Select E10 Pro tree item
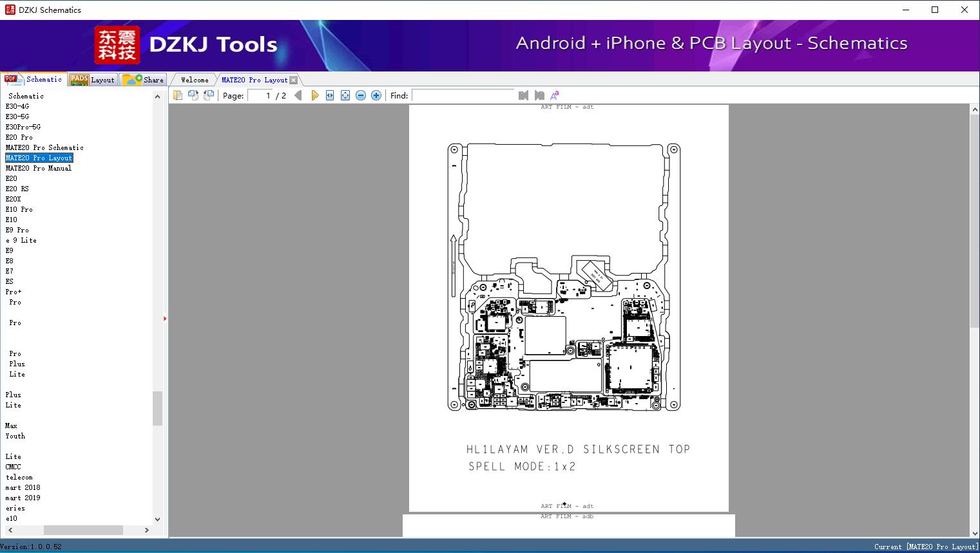 19,209
